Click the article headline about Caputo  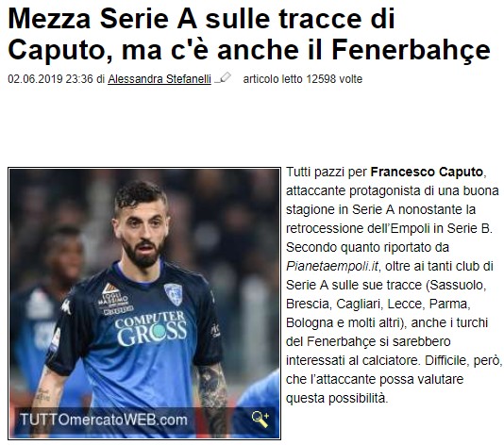[x=249, y=34]
